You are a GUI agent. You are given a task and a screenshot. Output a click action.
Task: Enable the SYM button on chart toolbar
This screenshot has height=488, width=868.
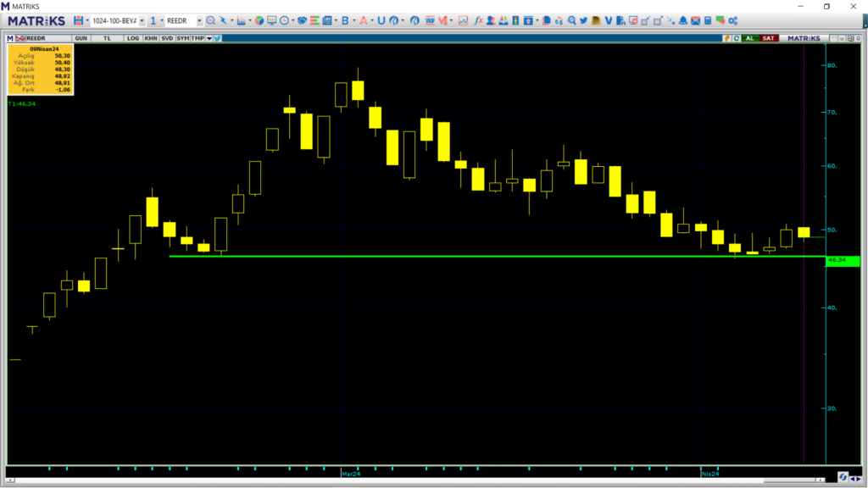pyautogui.click(x=183, y=37)
